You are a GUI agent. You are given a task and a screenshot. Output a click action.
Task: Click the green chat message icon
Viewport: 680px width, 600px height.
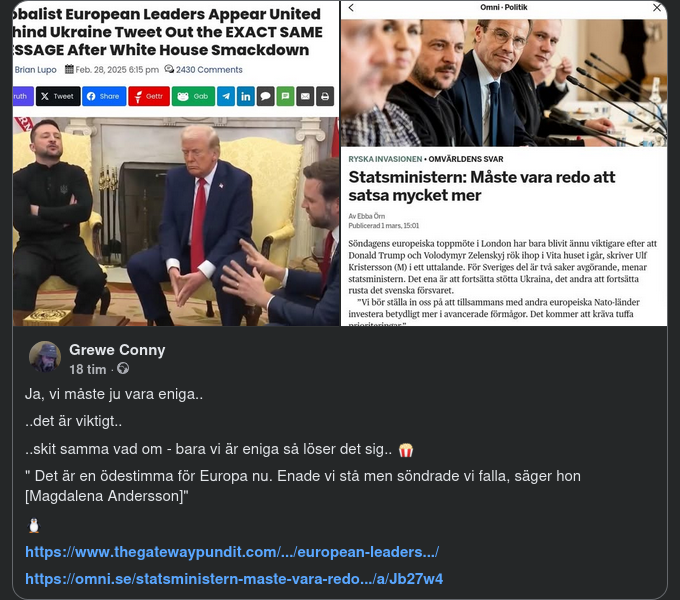coord(285,96)
